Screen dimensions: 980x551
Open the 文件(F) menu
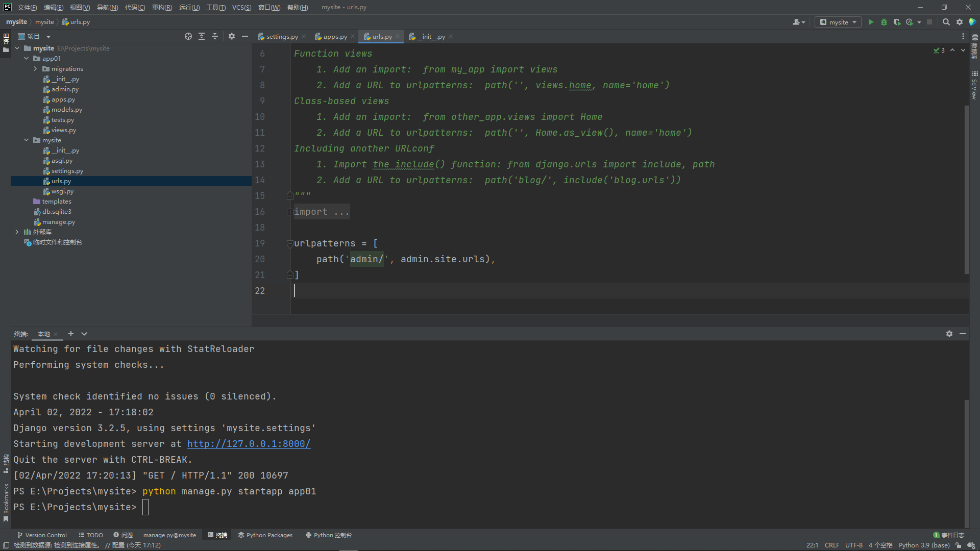coord(27,7)
